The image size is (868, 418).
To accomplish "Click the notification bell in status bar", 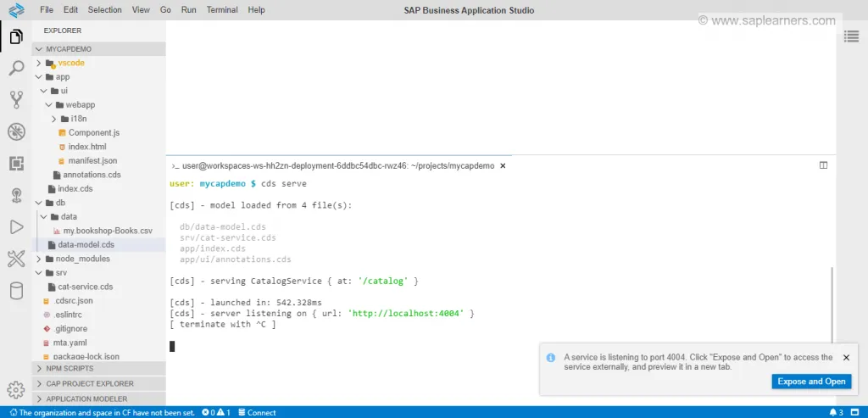I will pyautogui.click(x=835, y=412).
